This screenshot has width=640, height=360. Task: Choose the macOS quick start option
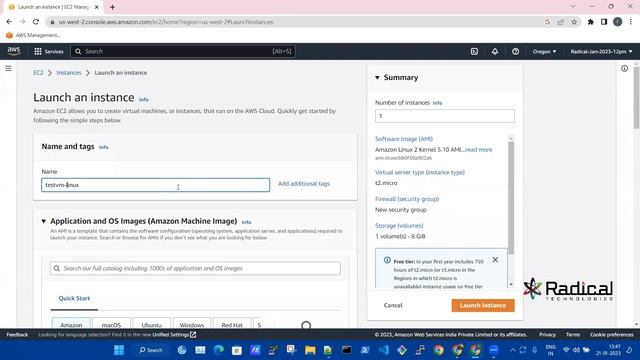coord(111,324)
